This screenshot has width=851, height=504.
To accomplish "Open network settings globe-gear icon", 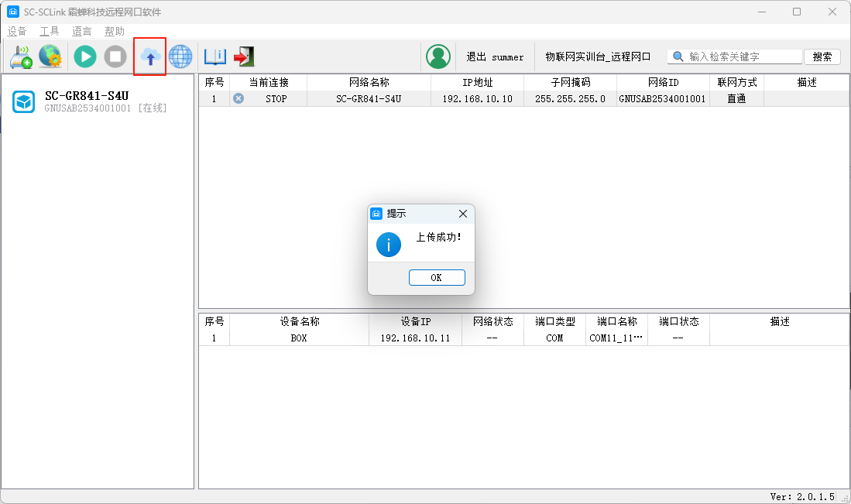I will tap(50, 57).
